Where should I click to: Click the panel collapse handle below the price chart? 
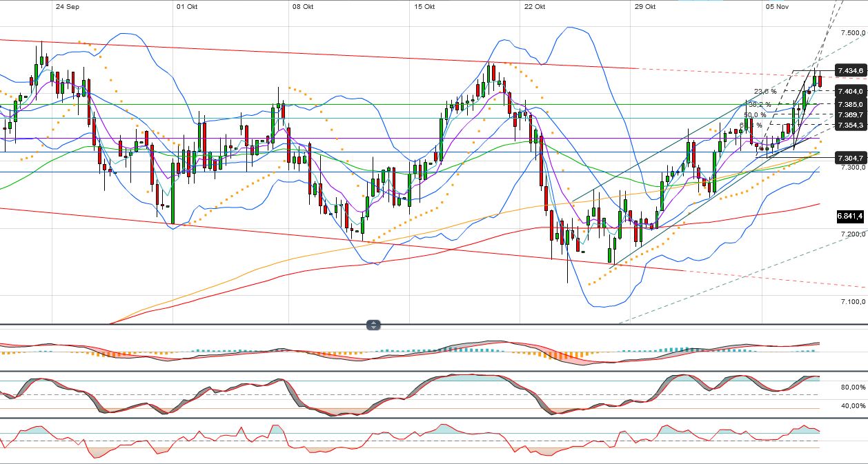pyautogui.click(x=373, y=325)
